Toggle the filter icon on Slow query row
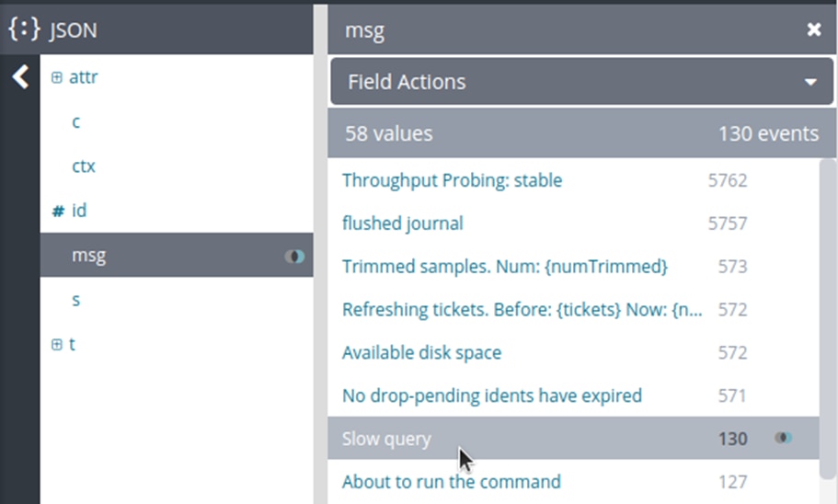 (x=783, y=438)
